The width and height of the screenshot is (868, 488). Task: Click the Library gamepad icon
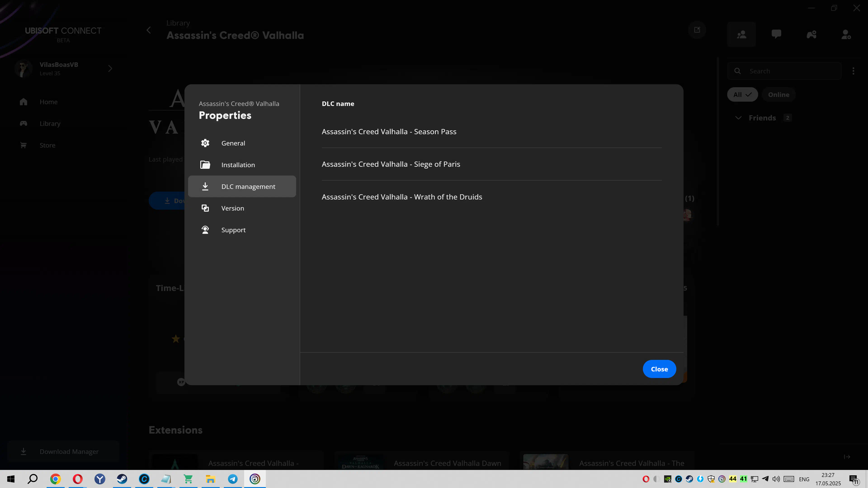[x=23, y=124]
